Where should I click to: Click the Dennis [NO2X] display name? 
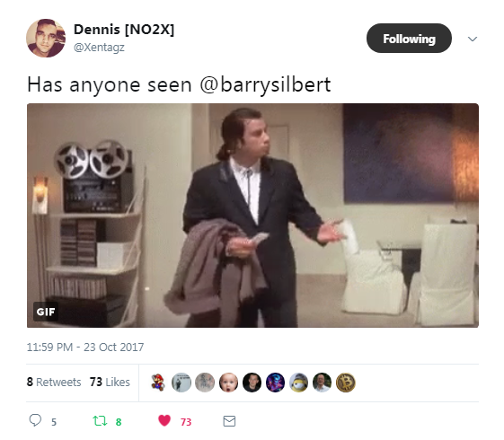tap(124, 30)
